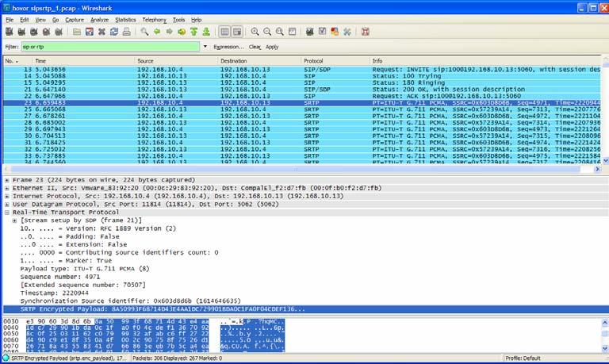Open the Go menu

click(56, 19)
